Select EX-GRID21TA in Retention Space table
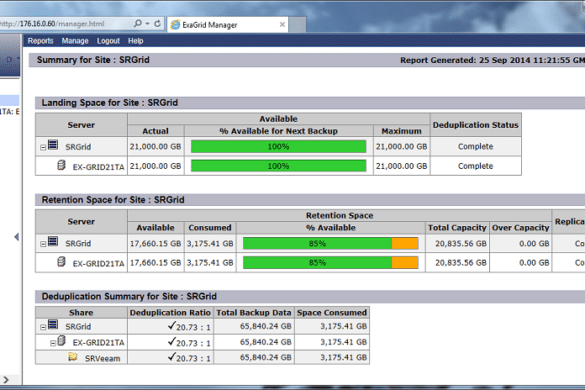Viewport: 585px width, 390px height. 98,263
